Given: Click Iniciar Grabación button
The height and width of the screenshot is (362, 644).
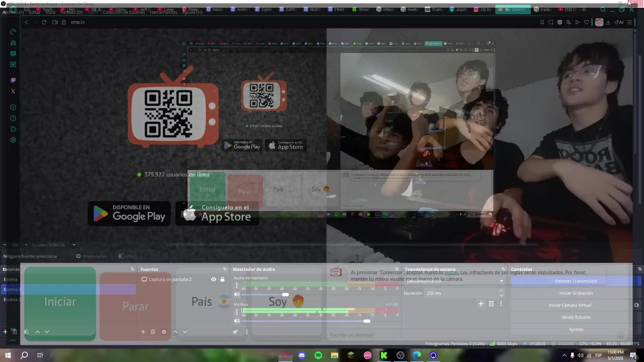Looking at the screenshot, I should [x=576, y=293].
